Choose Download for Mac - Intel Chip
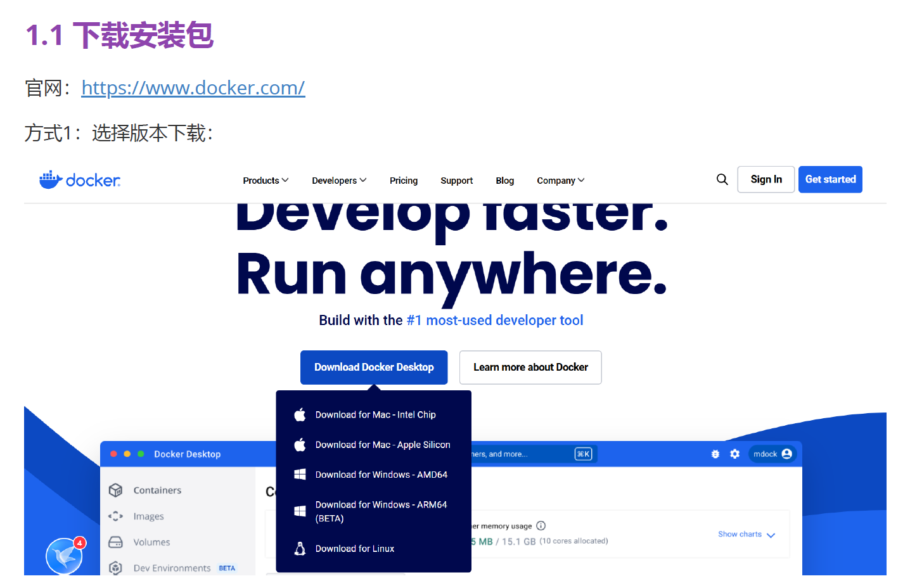The width and height of the screenshot is (910, 588). point(374,414)
